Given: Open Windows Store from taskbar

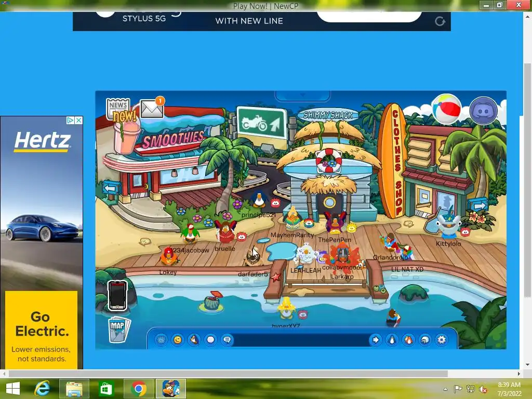Looking at the screenshot, I should pos(106,389).
